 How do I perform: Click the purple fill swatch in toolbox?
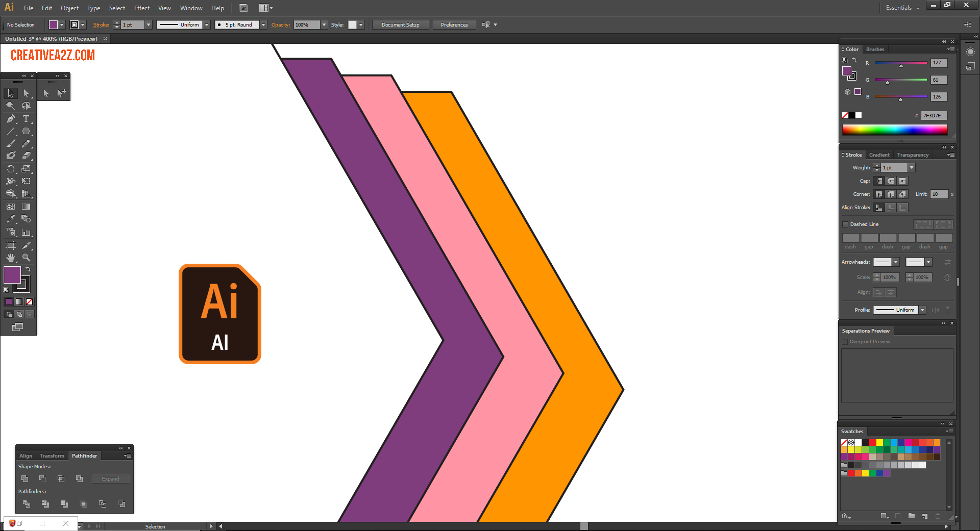12,275
